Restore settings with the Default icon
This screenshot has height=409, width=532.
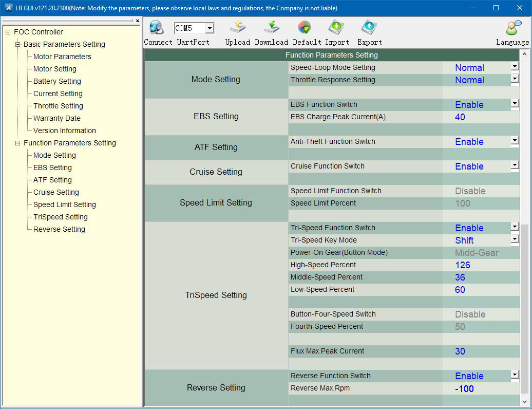click(305, 28)
